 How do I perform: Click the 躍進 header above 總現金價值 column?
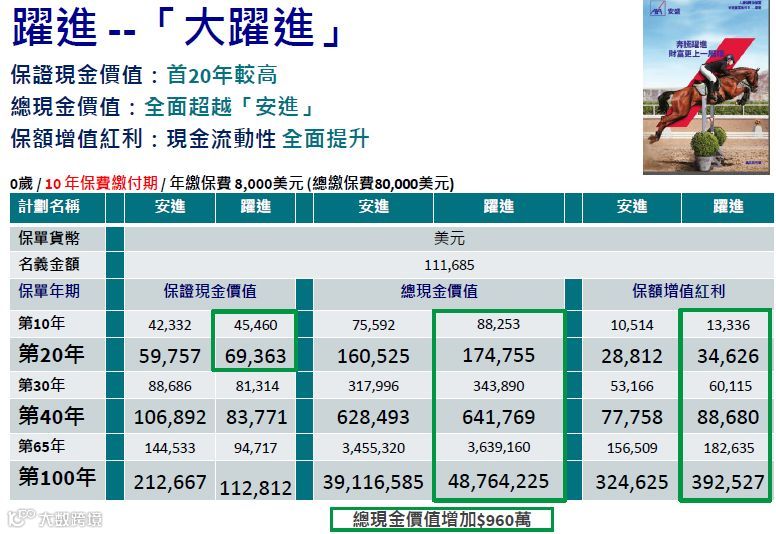(499, 206)
